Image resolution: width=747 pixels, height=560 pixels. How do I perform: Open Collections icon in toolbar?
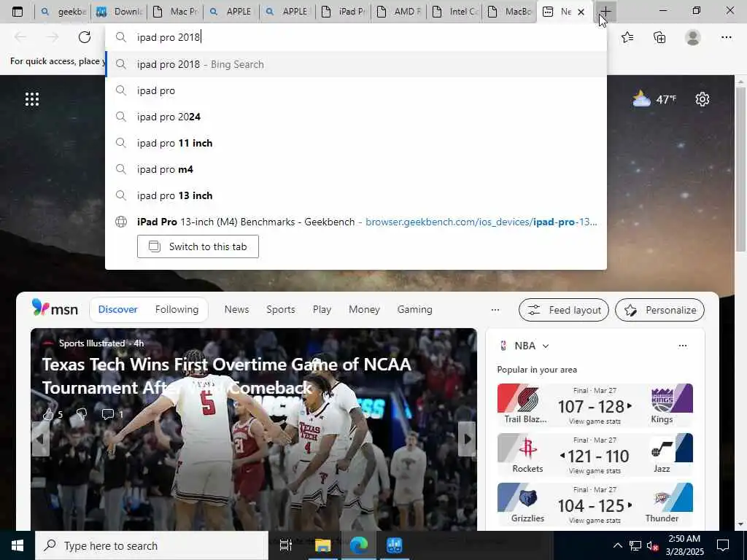click(x=659, y=37)
